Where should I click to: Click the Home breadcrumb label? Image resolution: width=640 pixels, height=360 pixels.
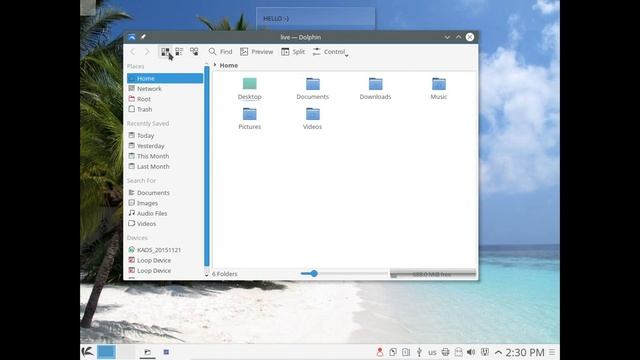(229, 65)
